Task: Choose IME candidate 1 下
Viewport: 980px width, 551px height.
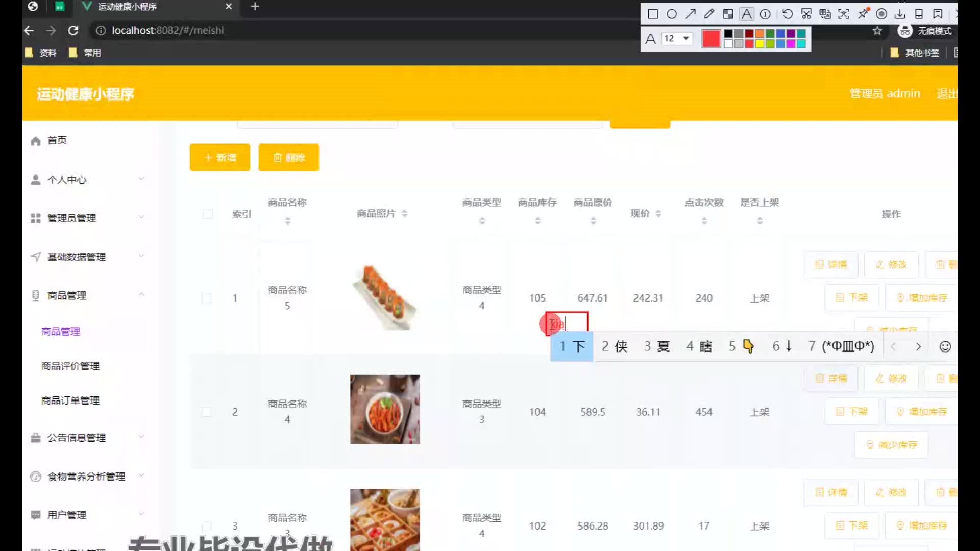Action: [x=572, y=346]
